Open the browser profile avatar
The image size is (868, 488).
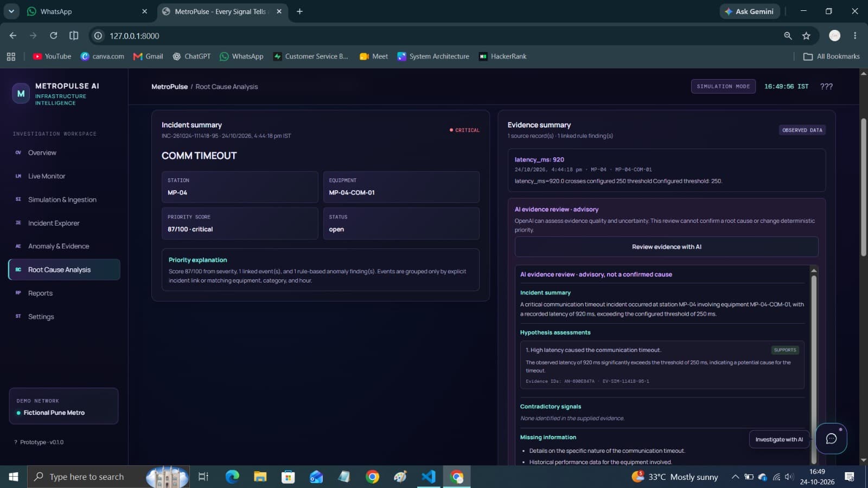click(834, 36)
